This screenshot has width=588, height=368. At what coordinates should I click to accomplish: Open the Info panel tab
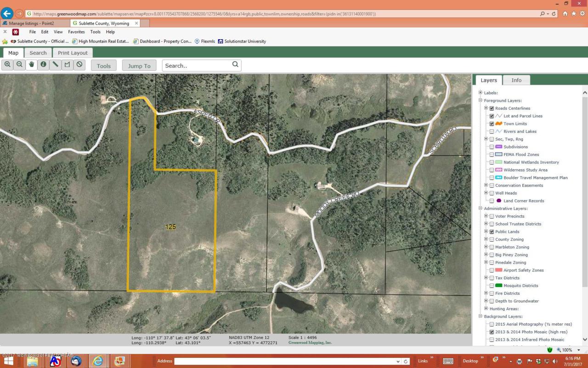tap(516, 80)
